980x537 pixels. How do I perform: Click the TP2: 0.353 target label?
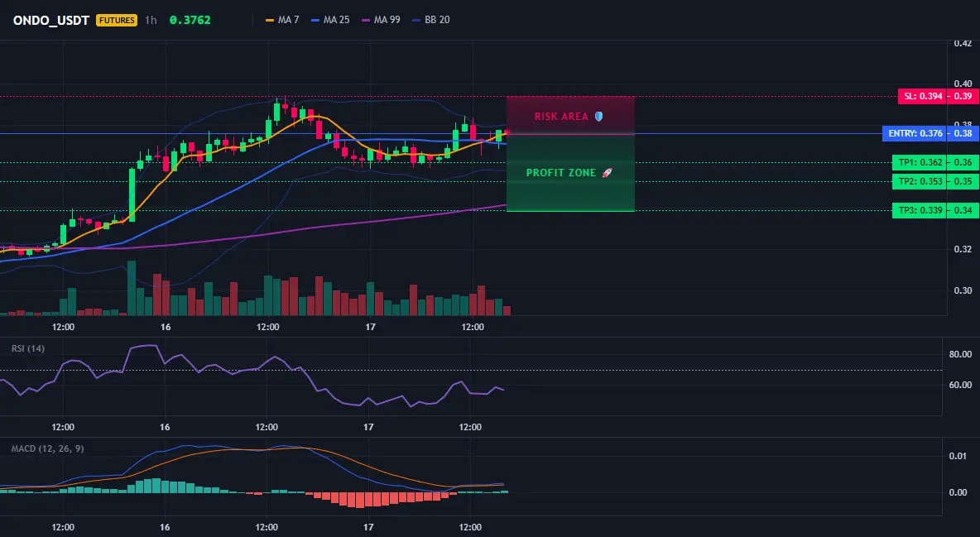[920, 181]
